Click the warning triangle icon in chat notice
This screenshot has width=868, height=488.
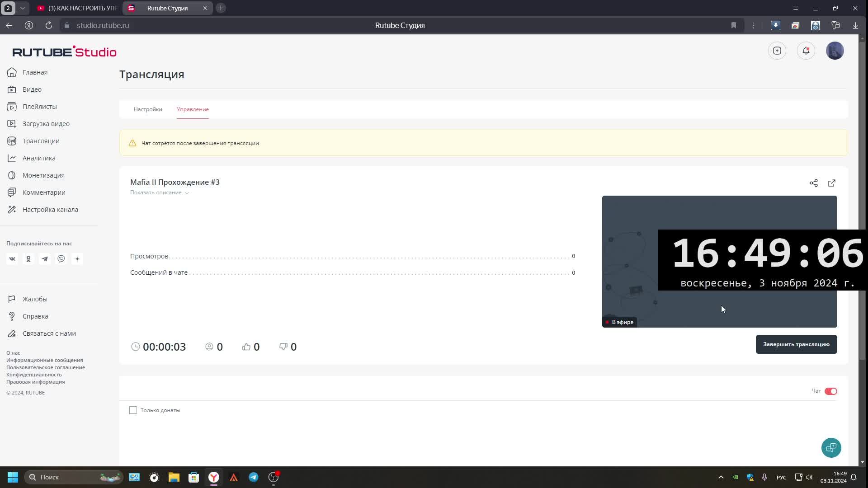[132, 143]
